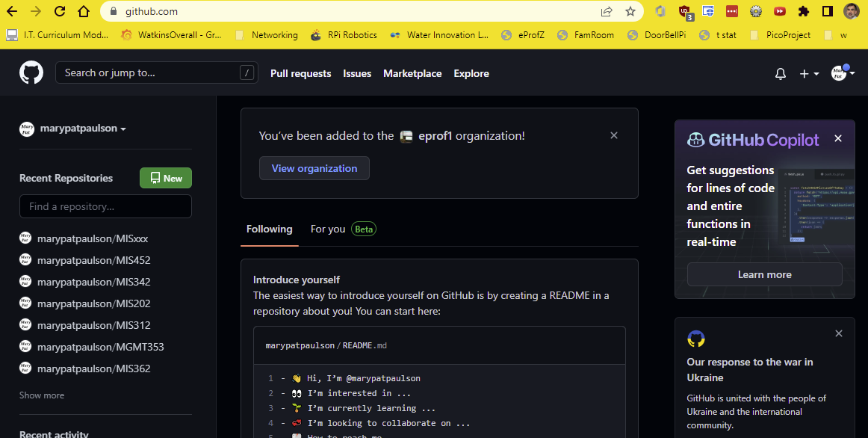This screenshot has height=438, width=868.
Task: Click blue window extension icon
Action: point(708,11)
